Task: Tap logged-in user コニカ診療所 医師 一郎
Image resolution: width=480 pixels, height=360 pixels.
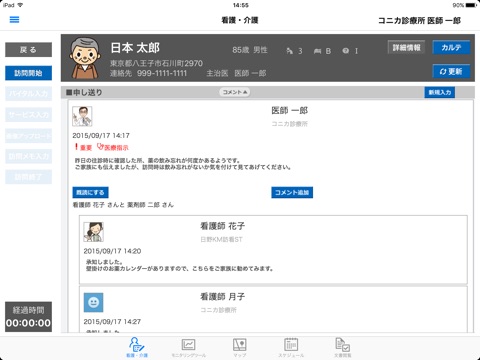Action: [x=419, y=21]
